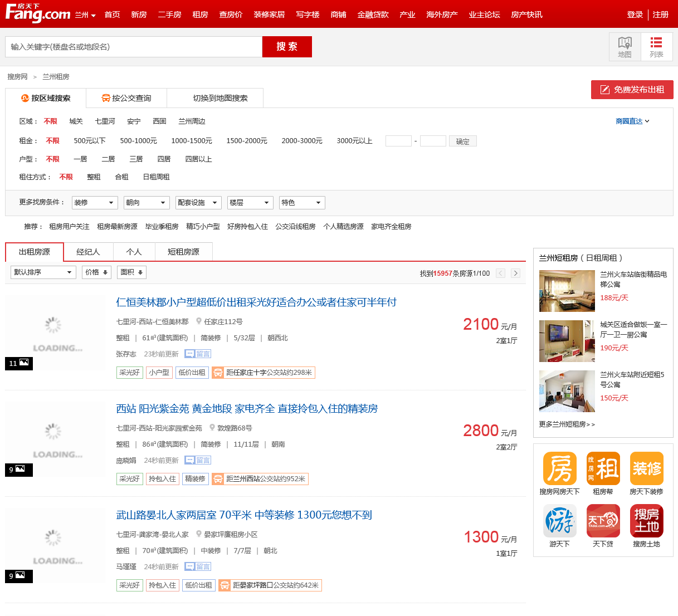
Task: Switch to list view icon
Action: pos(656,47)
